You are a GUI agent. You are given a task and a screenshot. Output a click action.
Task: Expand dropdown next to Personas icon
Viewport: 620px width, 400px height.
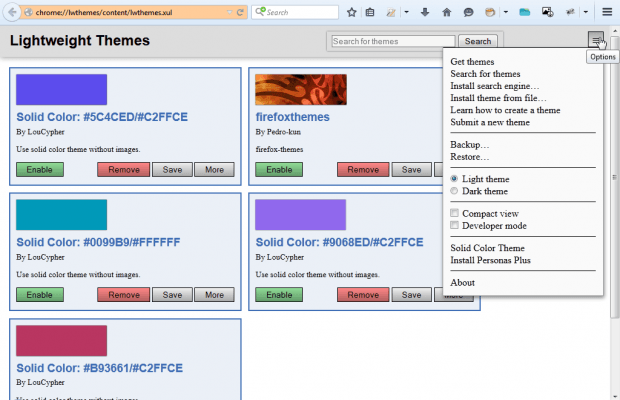(x=506, y=12)
